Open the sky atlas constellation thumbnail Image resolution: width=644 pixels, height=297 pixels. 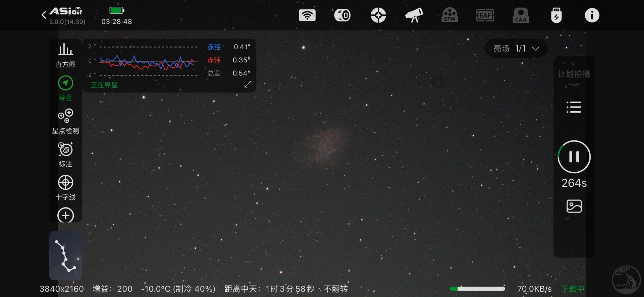(x=66, y=255)
